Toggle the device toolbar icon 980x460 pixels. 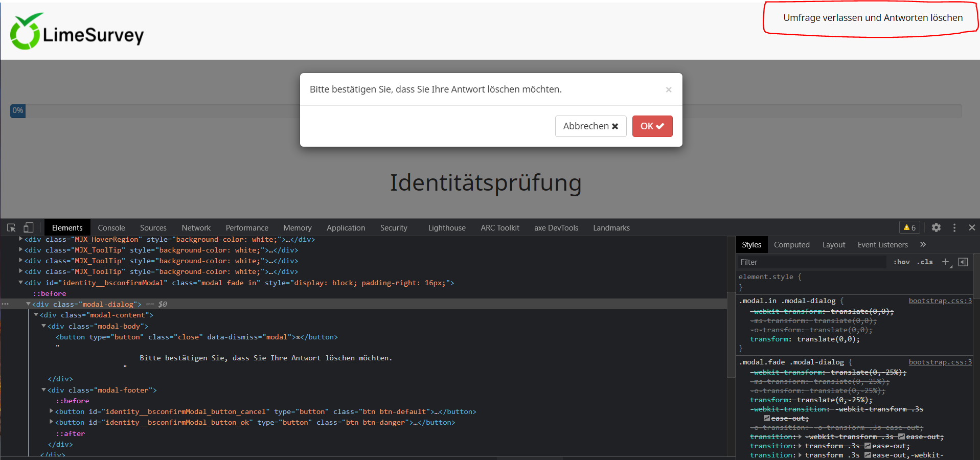[x=29, y=228]
